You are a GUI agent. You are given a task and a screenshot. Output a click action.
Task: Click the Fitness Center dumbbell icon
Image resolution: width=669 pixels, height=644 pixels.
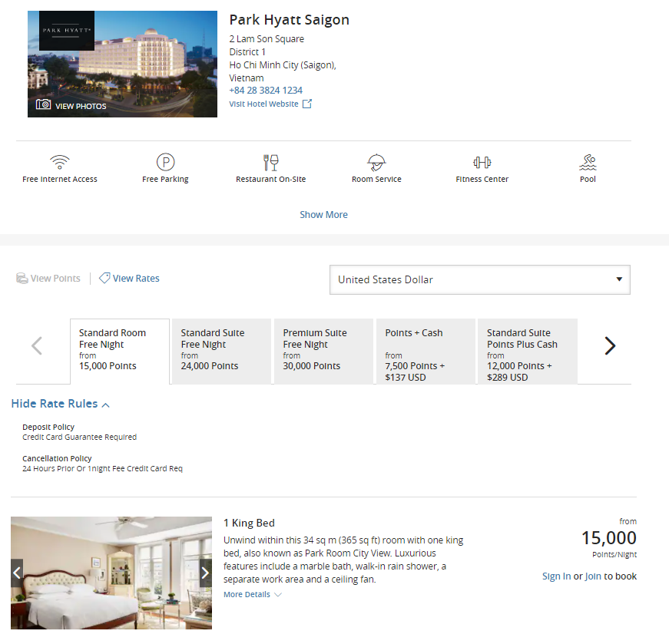coord(482,163)
